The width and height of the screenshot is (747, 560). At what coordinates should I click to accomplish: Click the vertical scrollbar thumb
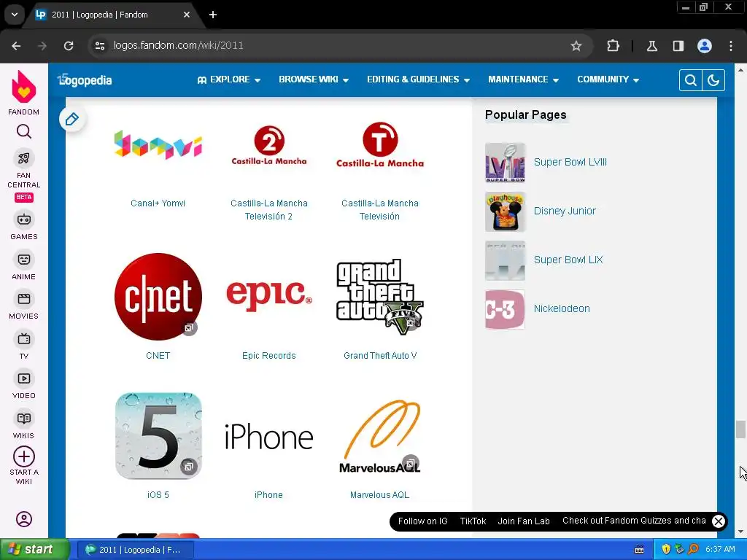tap(740, 429)
